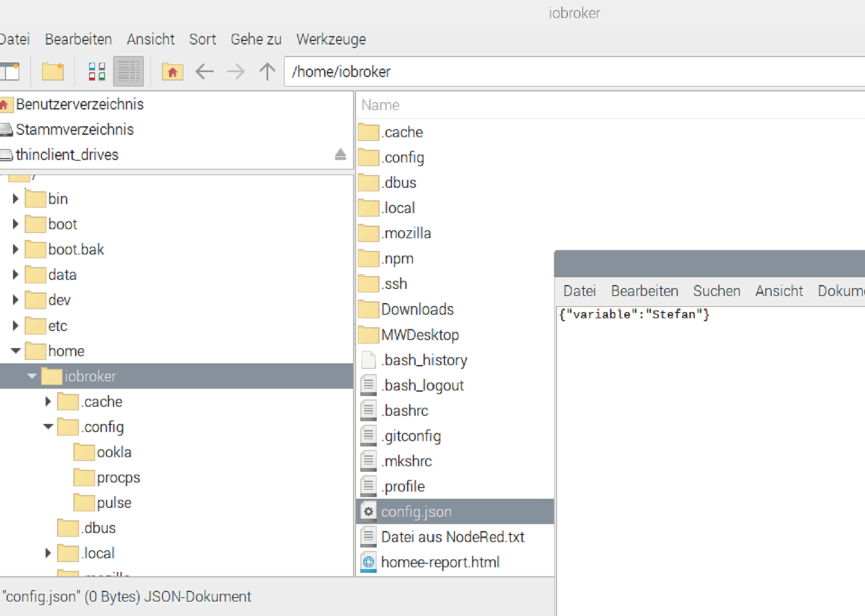The image size is (865, 616).
Task: Open the Sort menu
Action: (202, 39)
